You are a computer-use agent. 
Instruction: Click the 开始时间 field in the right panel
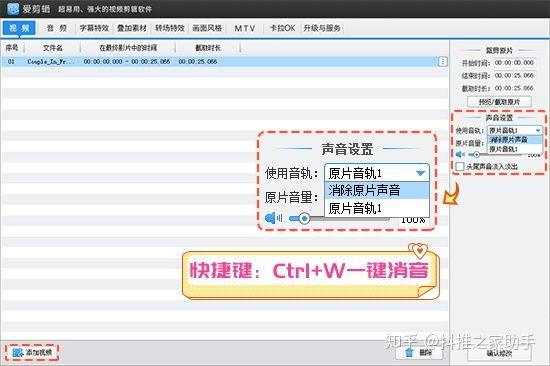pyautogui.click(x=514, y=63)
